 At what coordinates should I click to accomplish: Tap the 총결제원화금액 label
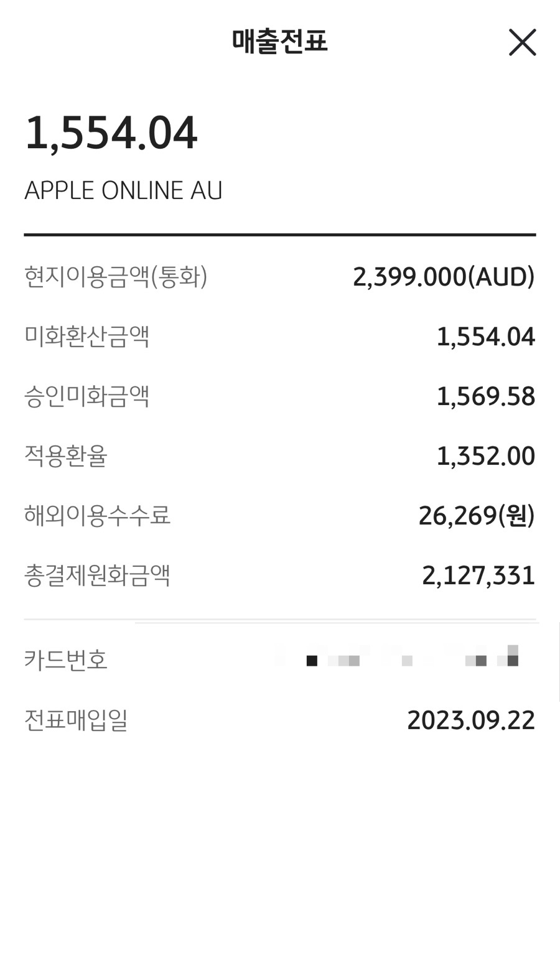click(97, 575)
